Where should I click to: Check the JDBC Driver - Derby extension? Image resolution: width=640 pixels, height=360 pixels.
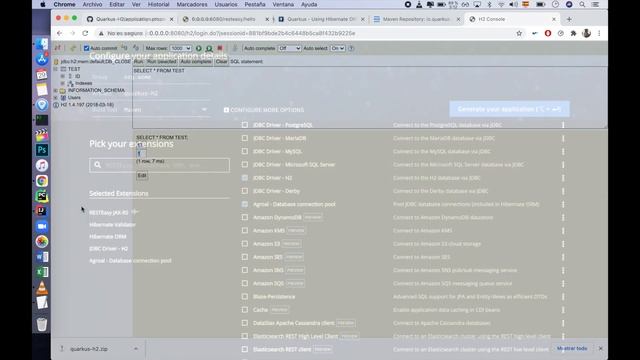(x=244, y=191)
